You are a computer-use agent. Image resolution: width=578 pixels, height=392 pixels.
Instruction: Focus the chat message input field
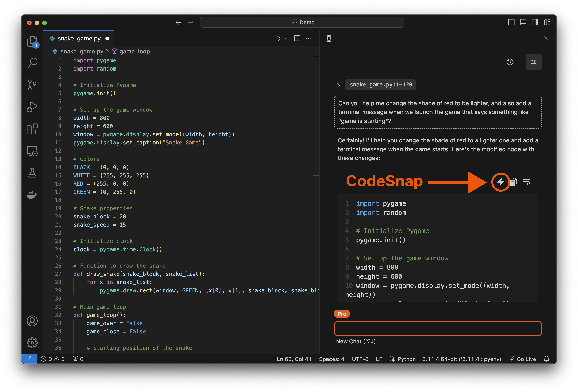tap(438, 329)
